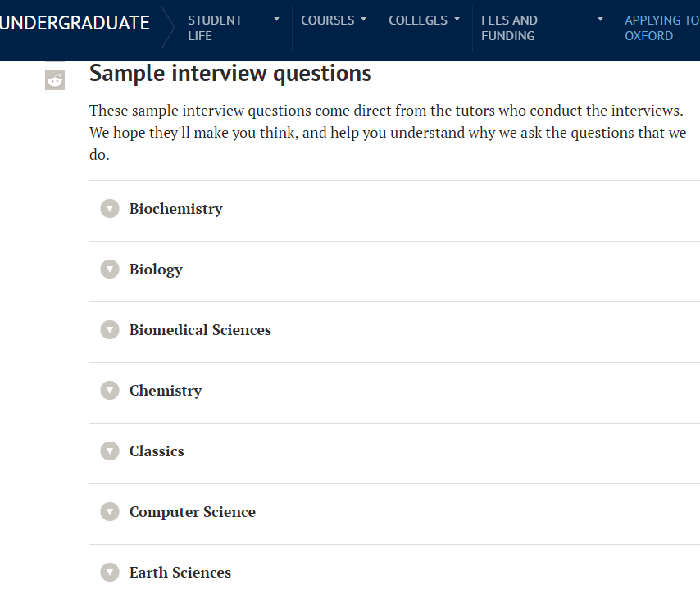The image size is (700, 598).
Task: Expand Biochemistry section arrow icon
Action: pyautogui.click(x=110, y=208)
